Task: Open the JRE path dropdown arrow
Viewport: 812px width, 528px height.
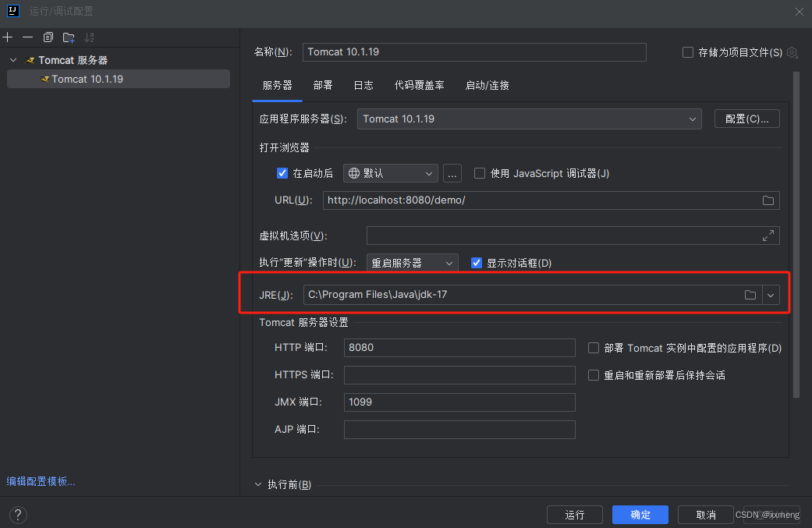Action: [x=771, y=295]
